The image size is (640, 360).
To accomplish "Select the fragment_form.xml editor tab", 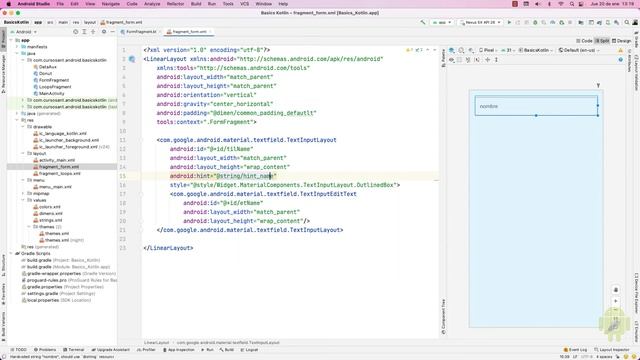I will point(190,32).
